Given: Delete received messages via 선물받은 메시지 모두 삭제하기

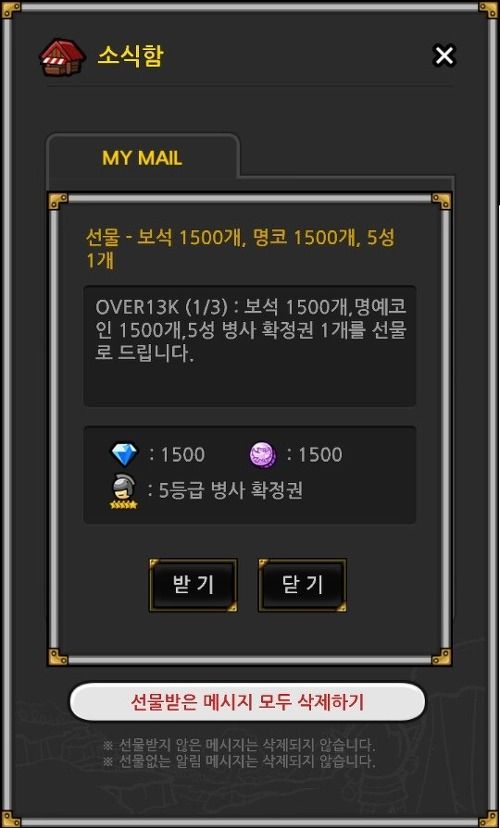Looking at the screenshot, I should (247, 702).
